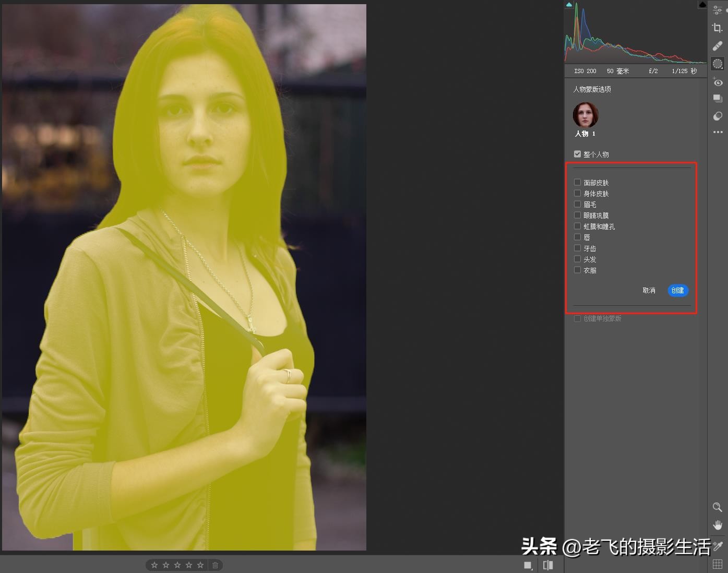728x573 pixels.
Task: Select the Zoom tool
Action: [x=718, y=507]
